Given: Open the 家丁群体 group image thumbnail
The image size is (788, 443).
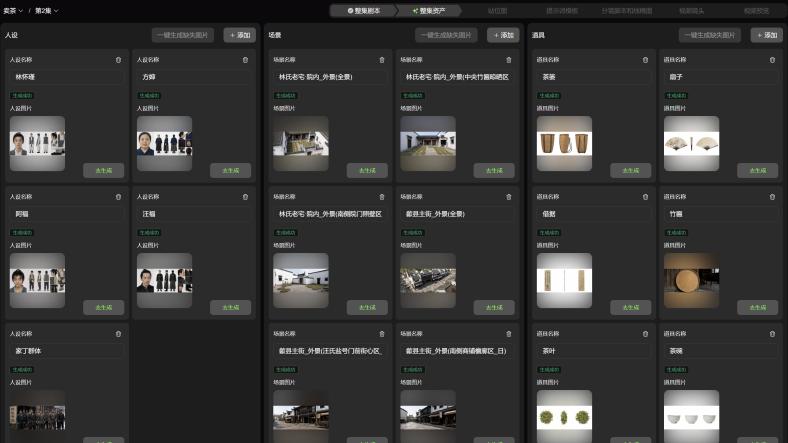Looking at the screenshot, I should point(37,416).
